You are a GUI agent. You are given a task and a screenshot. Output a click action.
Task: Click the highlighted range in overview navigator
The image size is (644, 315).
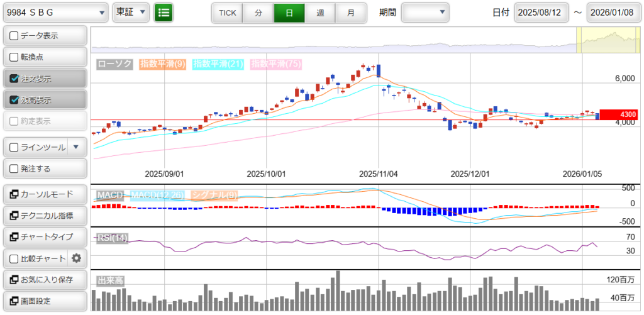tap(608, 39)
